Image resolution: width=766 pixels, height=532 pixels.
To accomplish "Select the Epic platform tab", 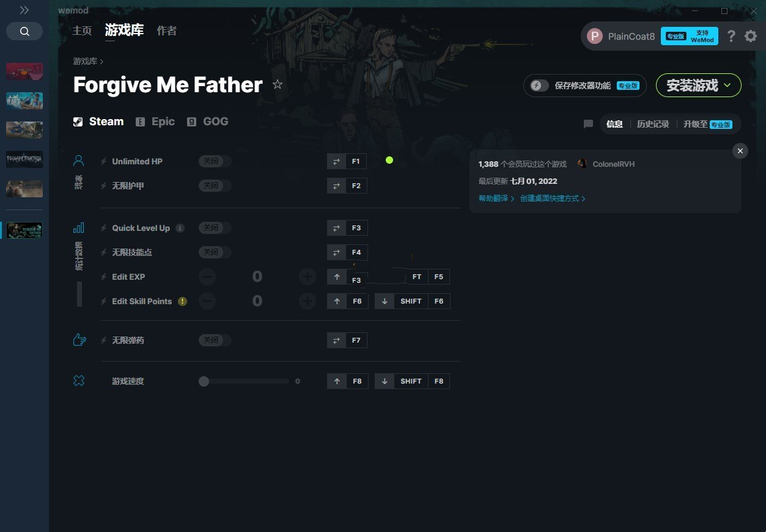I will coord(155,122).
